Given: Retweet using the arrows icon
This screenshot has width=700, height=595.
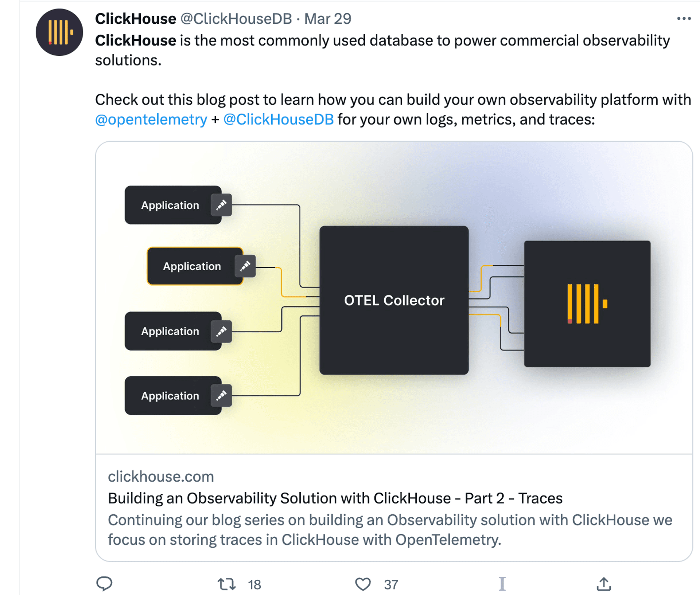Looking at the screenshot, I should point(227,584).
